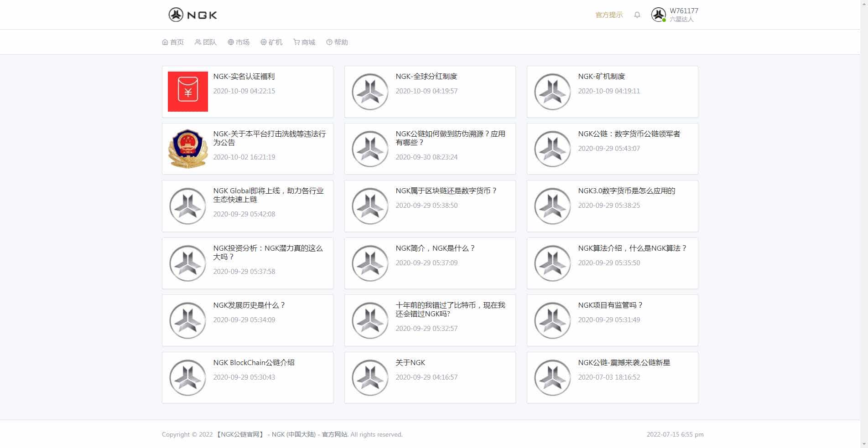
Task: Open the 关于本平台打击洗钱等违法行为公告 title
Action: pos(270,138)
